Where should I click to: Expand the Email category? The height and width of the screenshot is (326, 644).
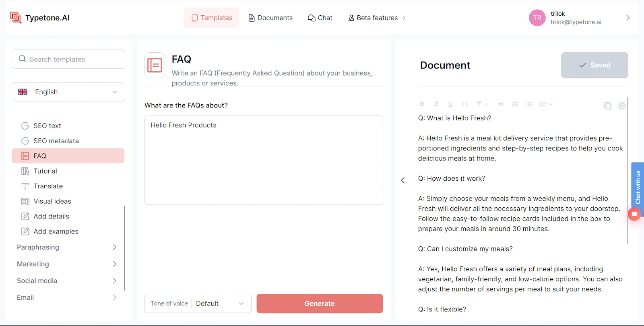[x=67, y=298]
